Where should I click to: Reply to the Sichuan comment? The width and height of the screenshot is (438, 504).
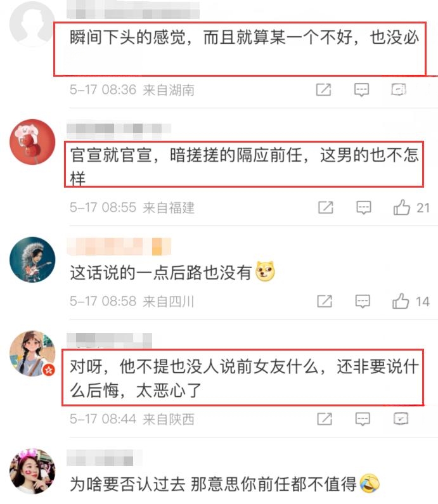pyautogui.click(x=363, y=301)
